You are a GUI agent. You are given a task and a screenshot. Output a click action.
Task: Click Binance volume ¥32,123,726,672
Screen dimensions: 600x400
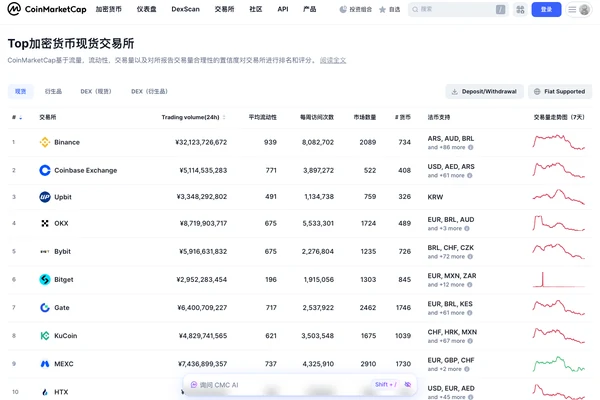tap(201, 142)
